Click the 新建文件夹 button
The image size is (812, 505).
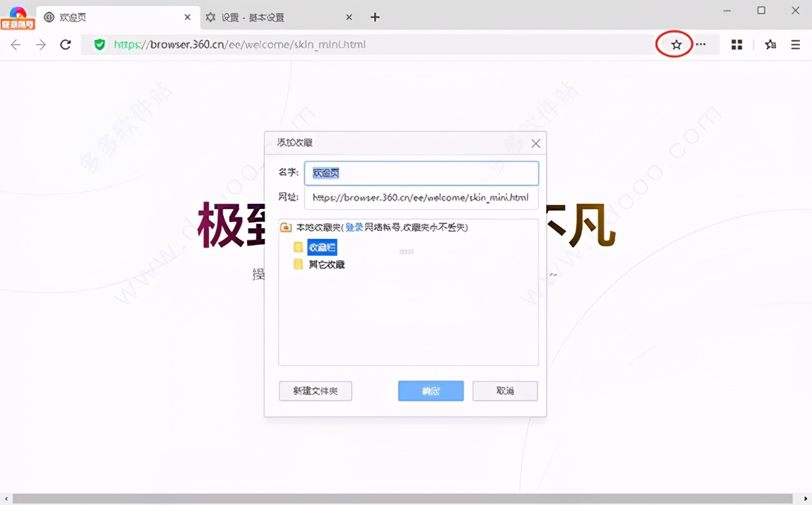[315, 391]
